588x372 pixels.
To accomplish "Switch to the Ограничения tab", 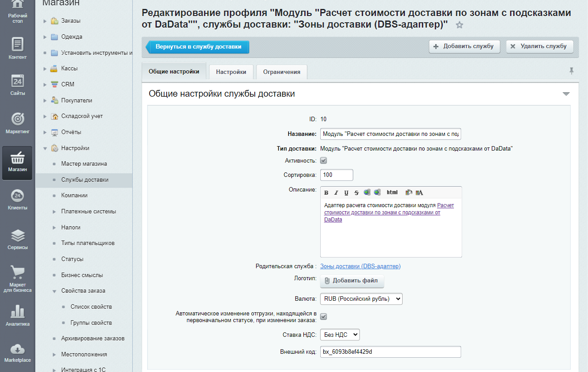I will tap(282, 72).
